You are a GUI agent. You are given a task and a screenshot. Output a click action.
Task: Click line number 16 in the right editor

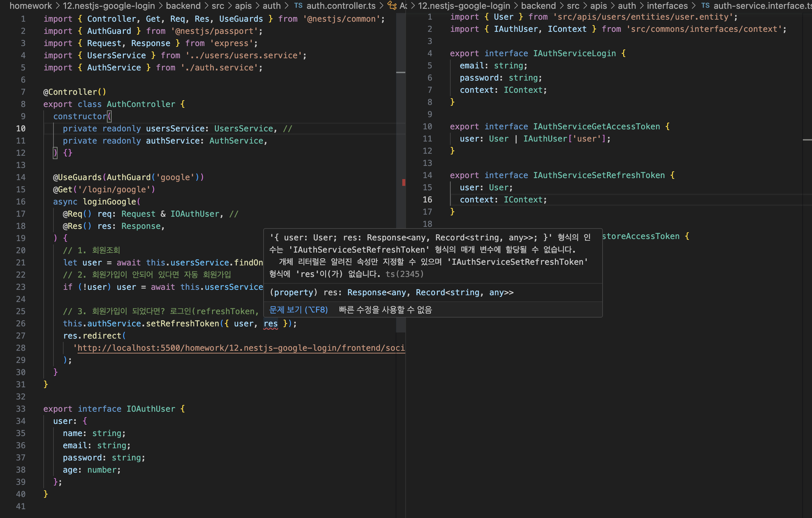pyautogui.click(x=427, y=200)
